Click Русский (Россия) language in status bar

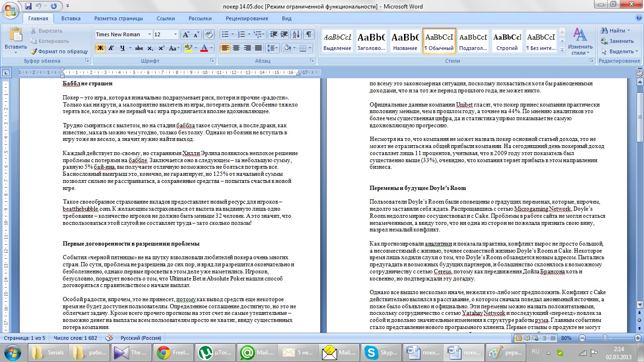(141, 338)
